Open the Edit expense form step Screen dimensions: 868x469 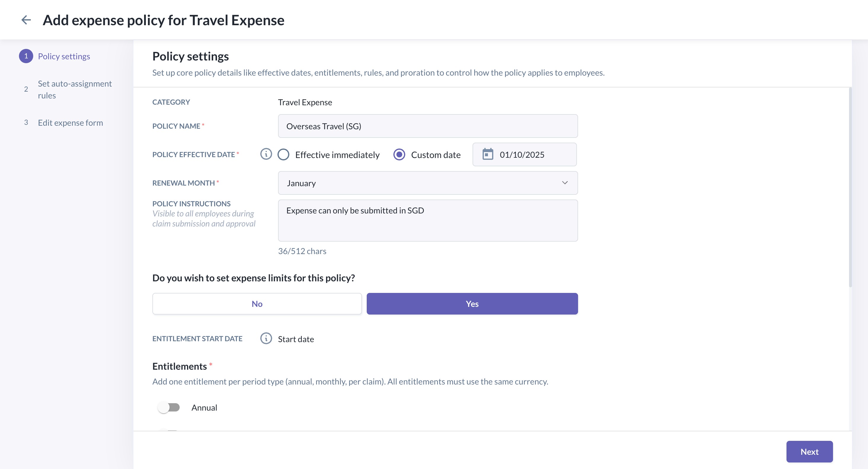coord(71,123)
